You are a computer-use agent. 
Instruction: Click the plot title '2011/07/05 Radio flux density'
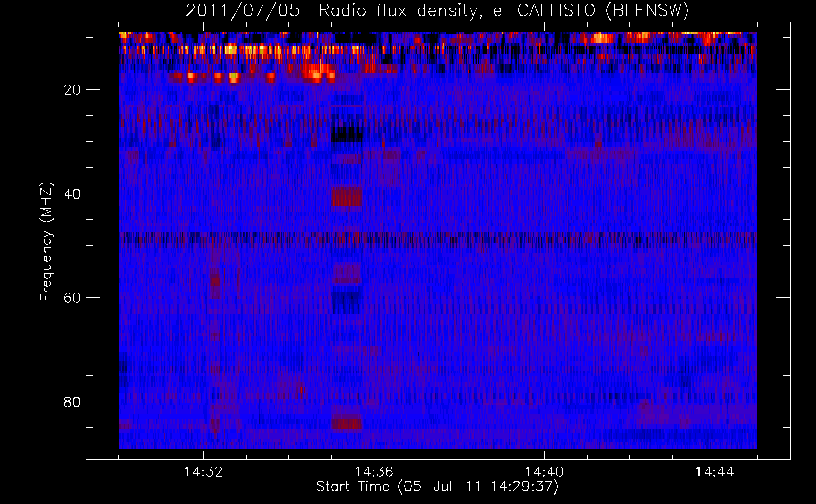tap(437, 11)
